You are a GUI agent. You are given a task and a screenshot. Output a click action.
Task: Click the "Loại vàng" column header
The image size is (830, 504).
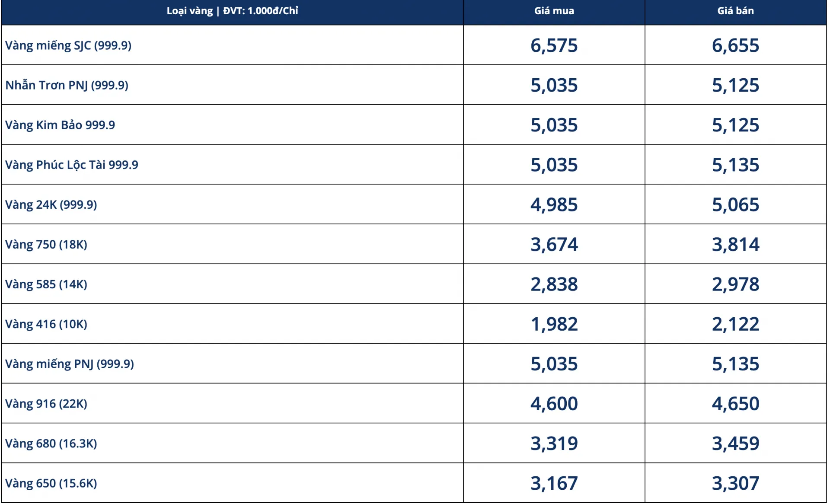click(x=232, y=11)
